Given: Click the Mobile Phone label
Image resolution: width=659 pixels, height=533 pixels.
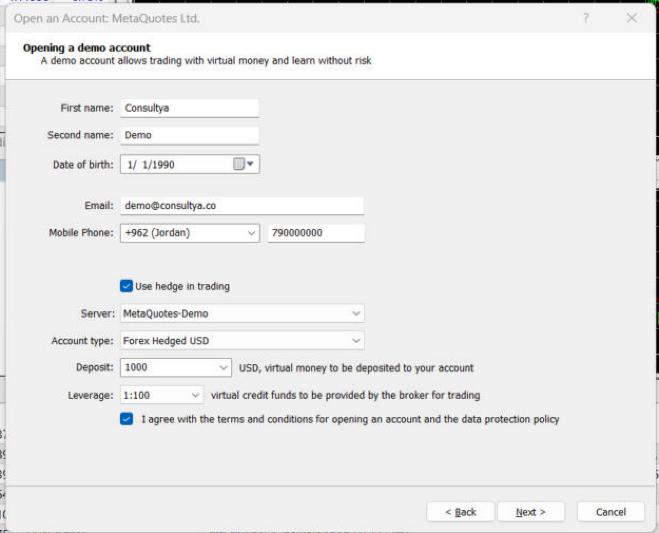Looking at the screenshot, I should pos(81,233).
